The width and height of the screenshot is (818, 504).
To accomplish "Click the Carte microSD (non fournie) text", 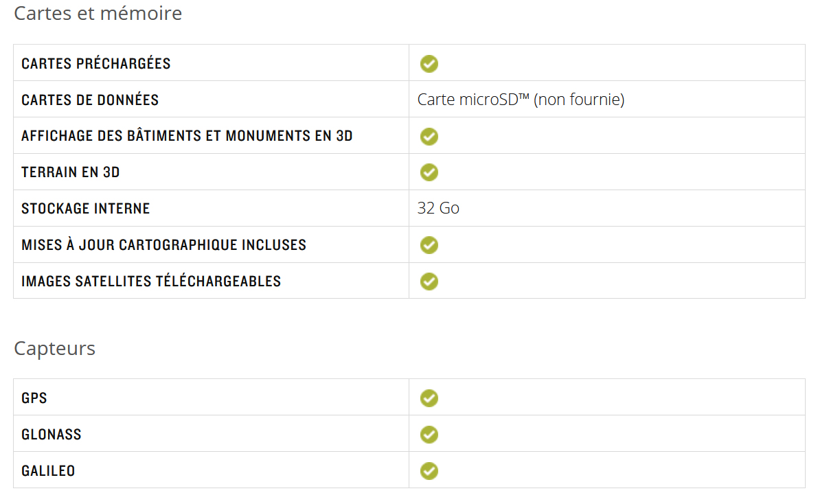I will pyautogui.click(x=521, y=99).
